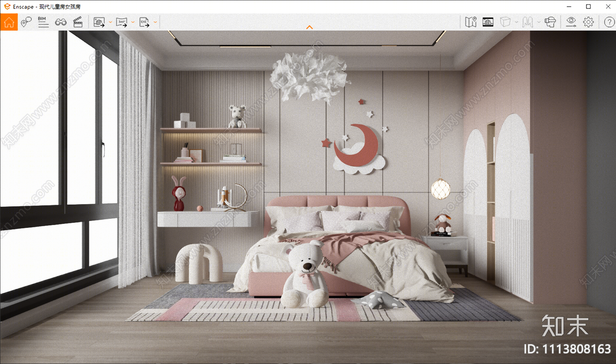Expand the EXE export dropdown arrow
The image size is (616, 364).
point(155,22)
